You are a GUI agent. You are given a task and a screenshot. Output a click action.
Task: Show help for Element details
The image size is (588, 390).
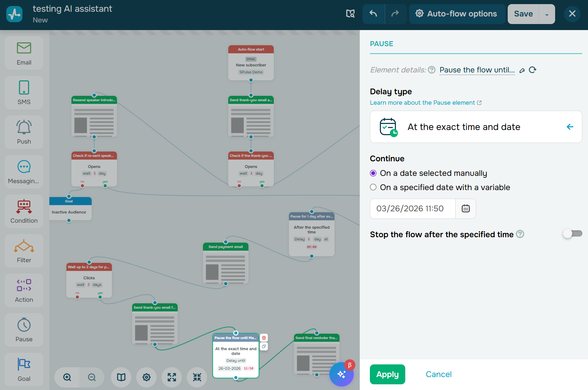[432, 70]
